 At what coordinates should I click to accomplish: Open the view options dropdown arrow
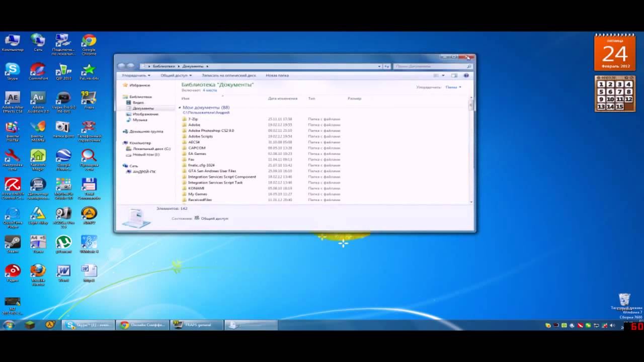[x=443, y=75]
